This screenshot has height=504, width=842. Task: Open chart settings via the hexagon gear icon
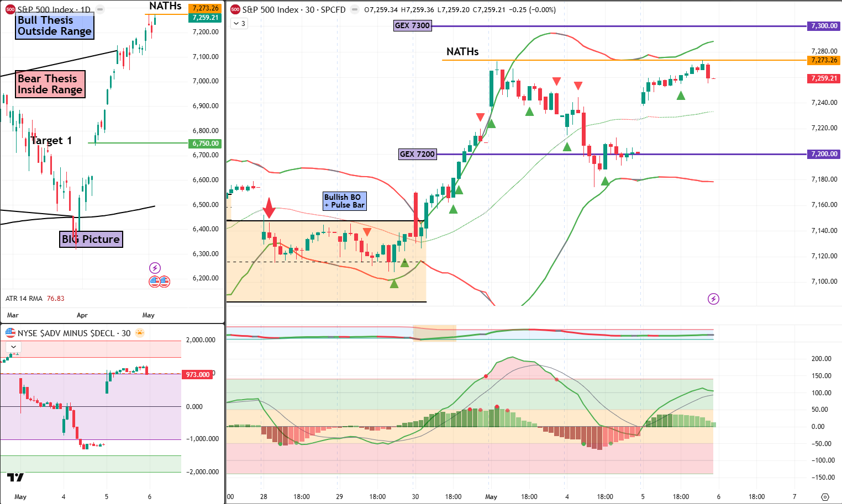[x=825, y=497]
